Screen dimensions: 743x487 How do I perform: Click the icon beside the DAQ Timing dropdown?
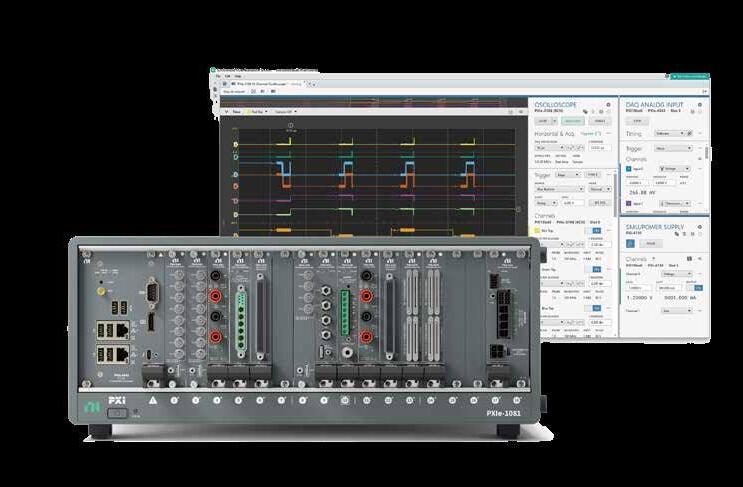click(x=690, y=134)
